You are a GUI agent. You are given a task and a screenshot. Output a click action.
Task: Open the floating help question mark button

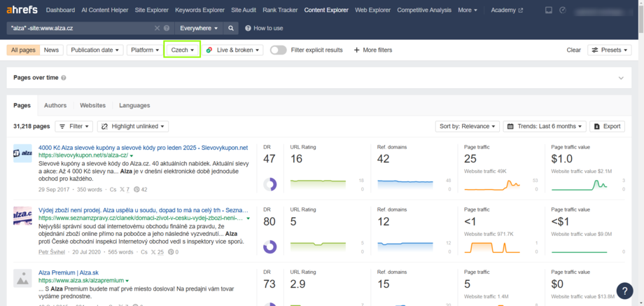pos(624,291)
